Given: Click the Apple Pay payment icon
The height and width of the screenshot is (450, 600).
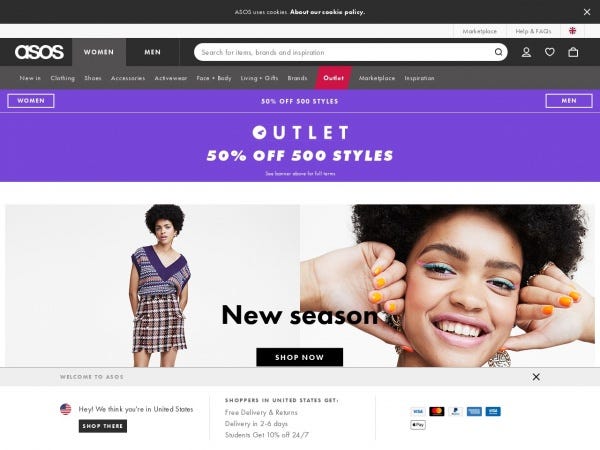Looking at the screenshot, I should 418,425.
